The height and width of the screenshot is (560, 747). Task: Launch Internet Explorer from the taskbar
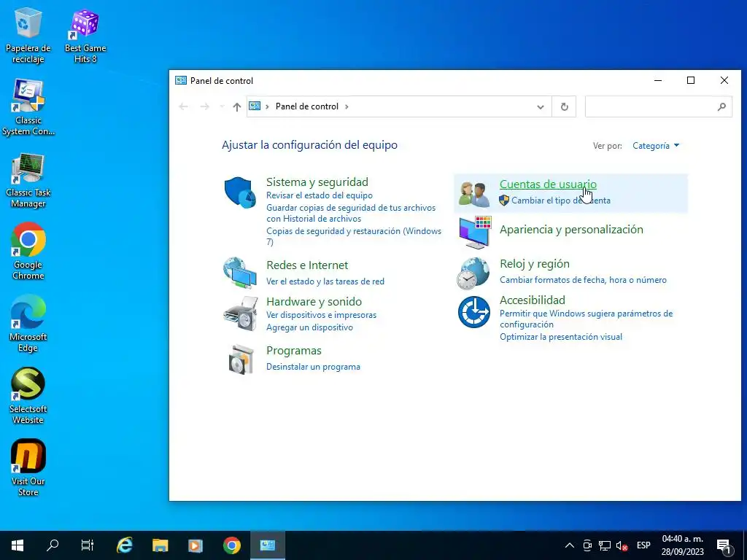click(125, 545)
